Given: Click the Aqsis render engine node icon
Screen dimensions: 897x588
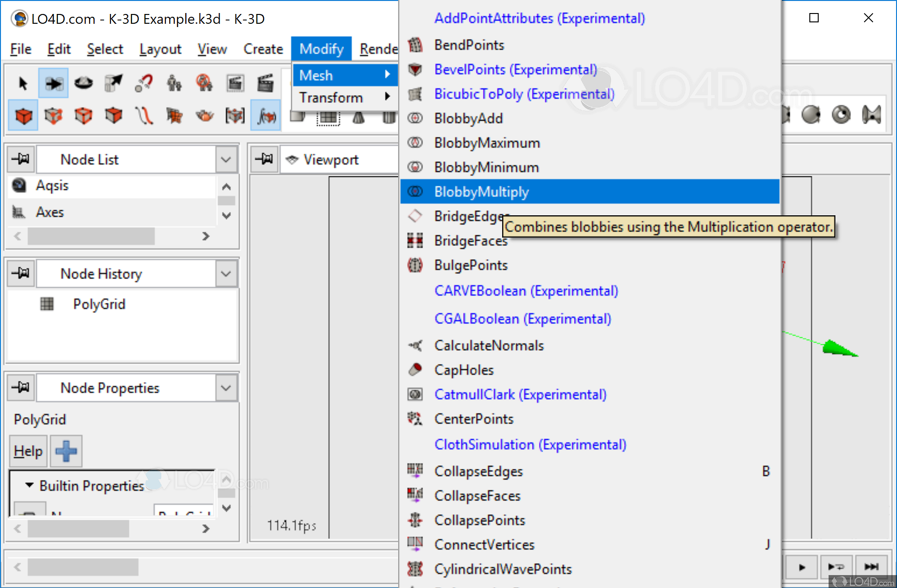Looking at the screenshot, I should click(x=19, y=185).
